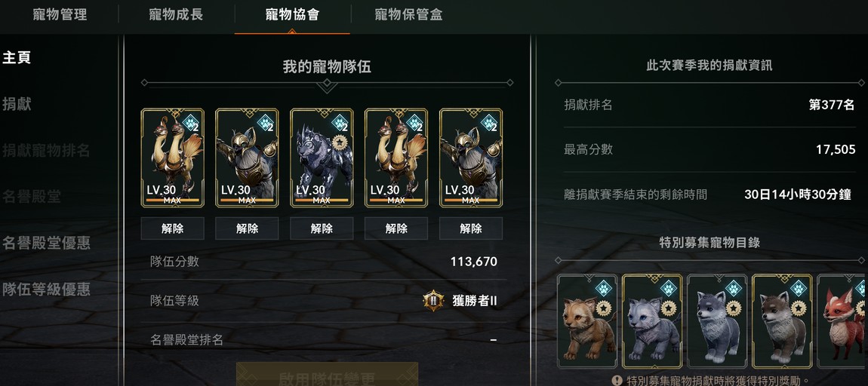Open 捐獻 in the left sidebar

[x=17, y=104]
